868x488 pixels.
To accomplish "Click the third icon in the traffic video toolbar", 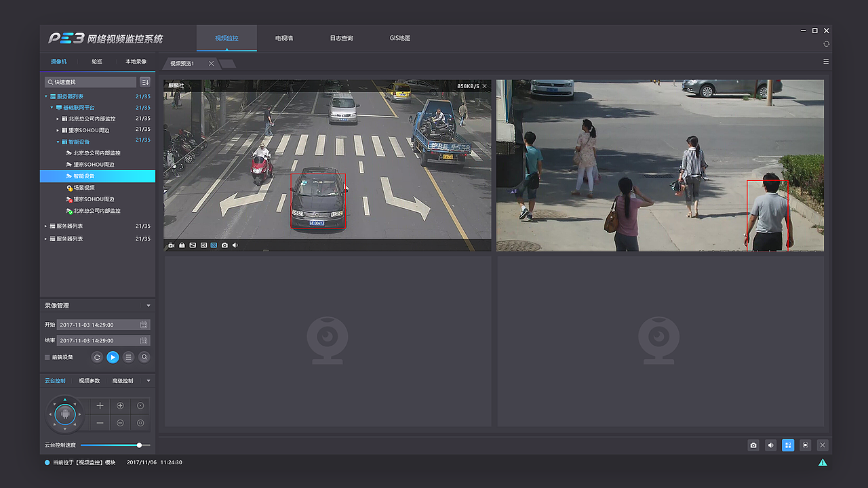I will pyautogui.click(x=193, y=245).
